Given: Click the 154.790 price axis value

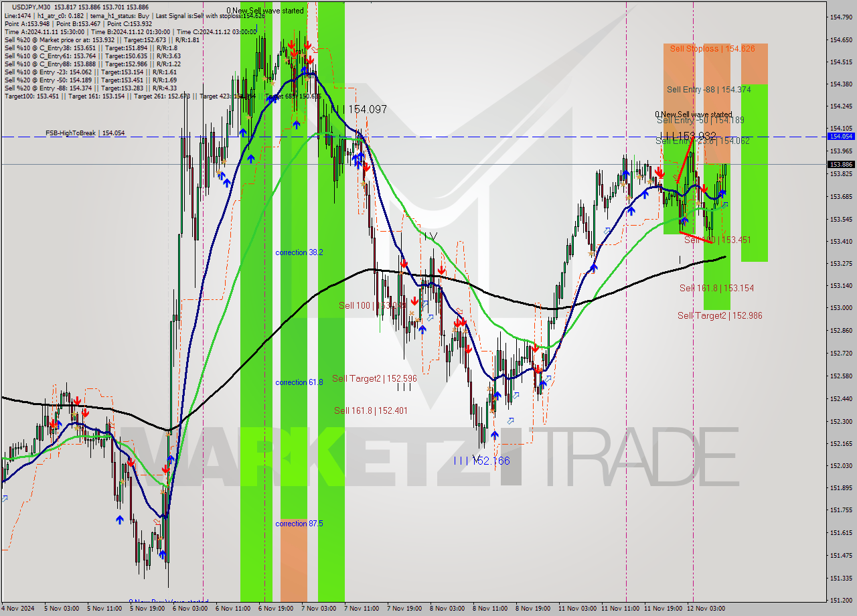Looking at the screenshot, I should [841, 17].
